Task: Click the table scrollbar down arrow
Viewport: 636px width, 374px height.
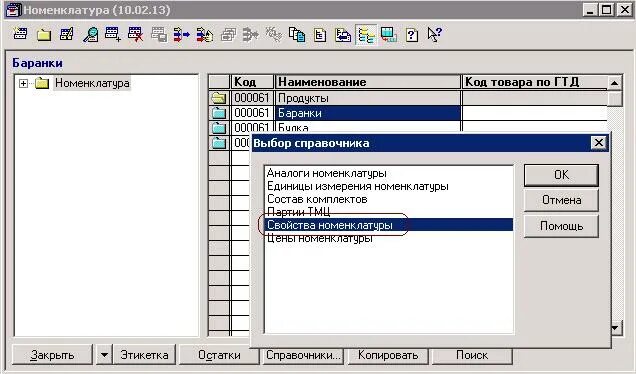Action: pyautogui.click(x=616, y=328)
